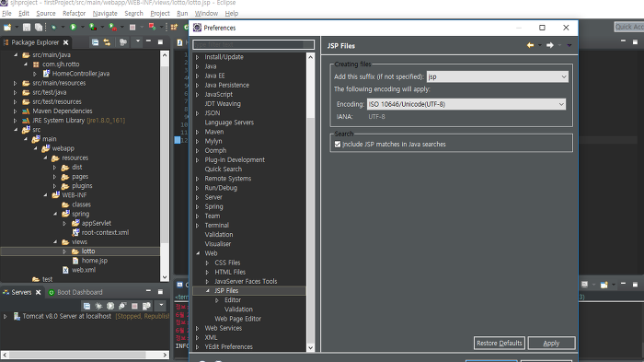This screenshot has width=644, height=362.
Task: Click Start server icon in Servers view
Action: pyautogui.click(x=110, y=306)
